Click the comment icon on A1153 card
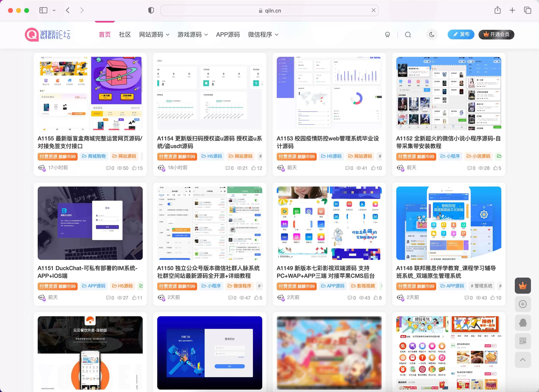 click(x=348, y=168)
